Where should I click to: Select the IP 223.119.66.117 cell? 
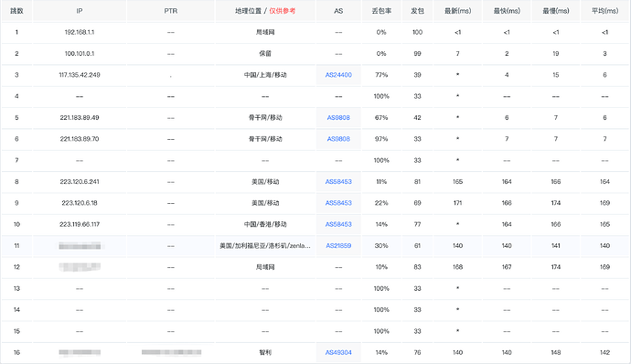[x=80, y=224]
